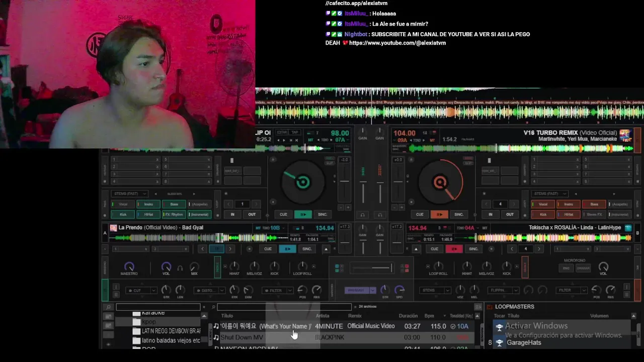Click the V16 TURBO REMIX cover art
Viewport: 644px width, 362px height.
click(x=625, y=136)
